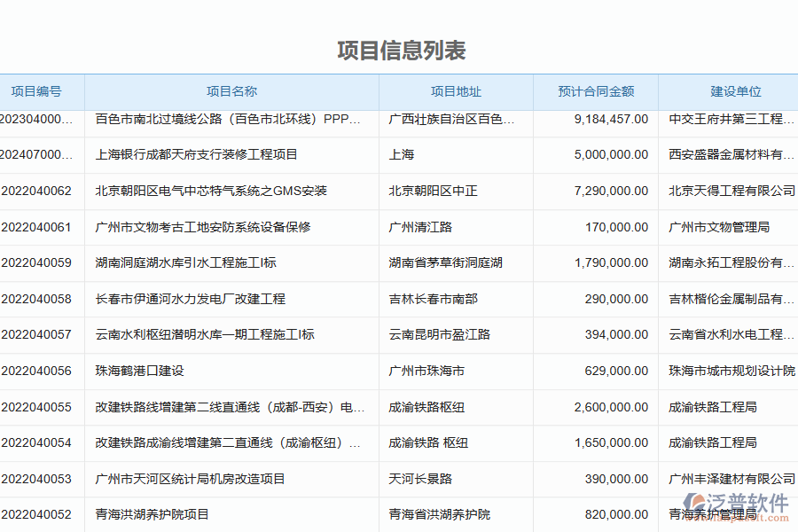Click the 项目名称 column header
The width and height of the screenshot is (798, 532).
231,91
